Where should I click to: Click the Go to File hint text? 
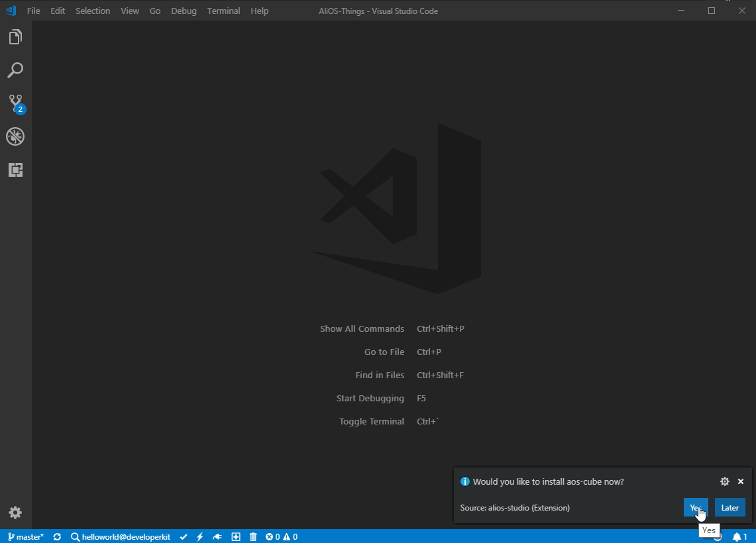click(384, 352)
